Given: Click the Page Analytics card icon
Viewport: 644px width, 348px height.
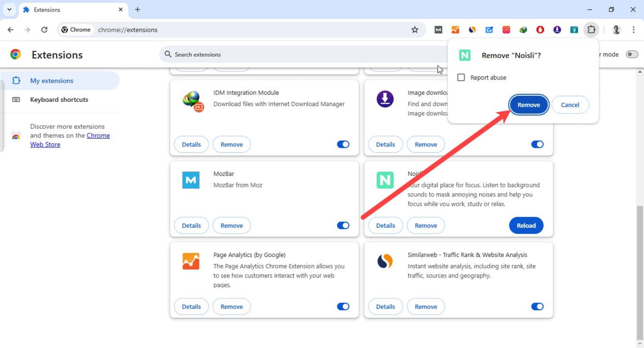Looking at the screenshot, I should pos(191,261).
